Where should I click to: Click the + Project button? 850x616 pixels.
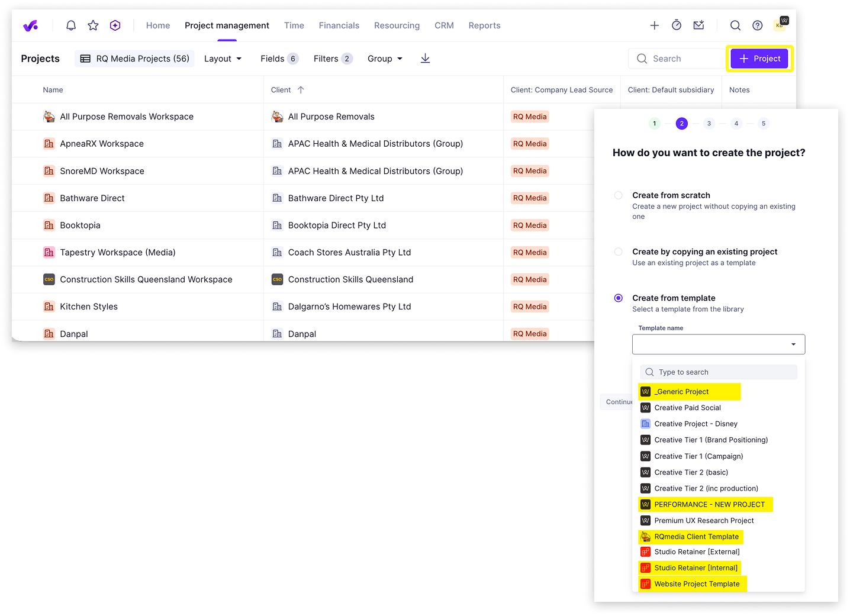click(759, 59)
